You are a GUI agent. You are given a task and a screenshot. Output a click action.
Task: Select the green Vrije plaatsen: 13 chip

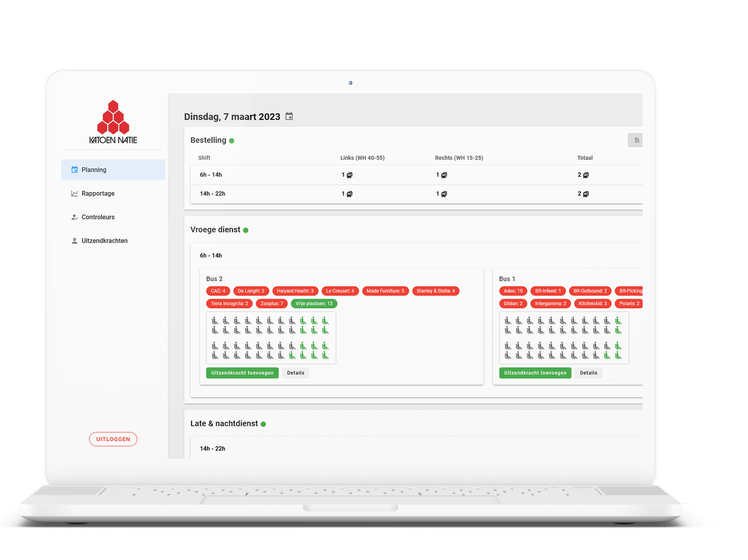314,303
